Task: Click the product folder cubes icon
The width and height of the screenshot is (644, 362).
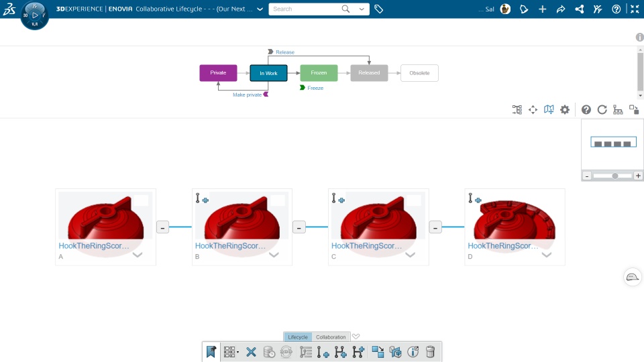Action: click(396, 352)
